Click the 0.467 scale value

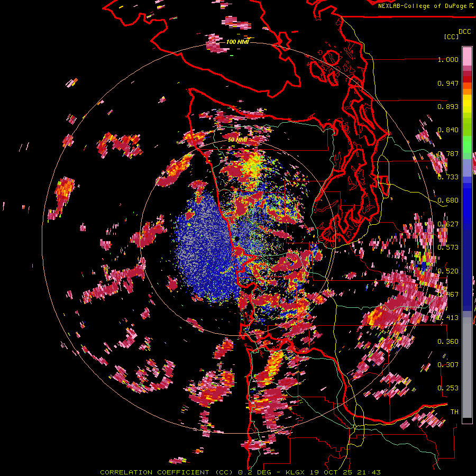[x=448, y=295]
